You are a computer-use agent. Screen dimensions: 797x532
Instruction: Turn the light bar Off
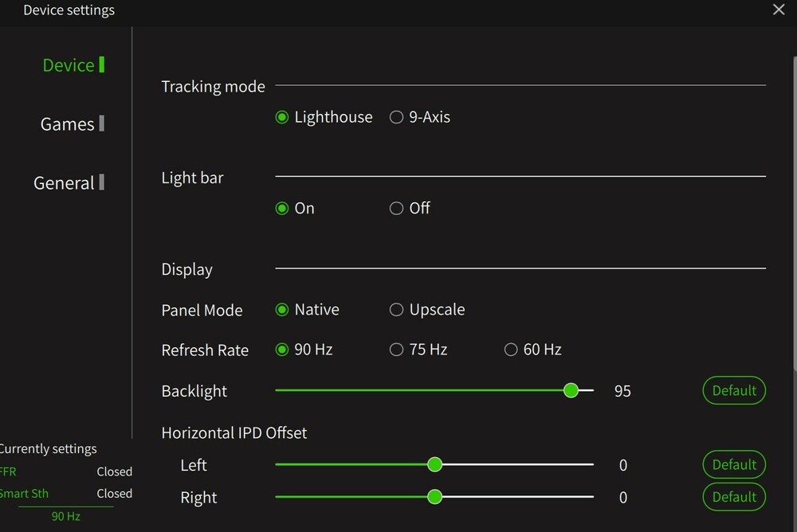coord(396,209)
